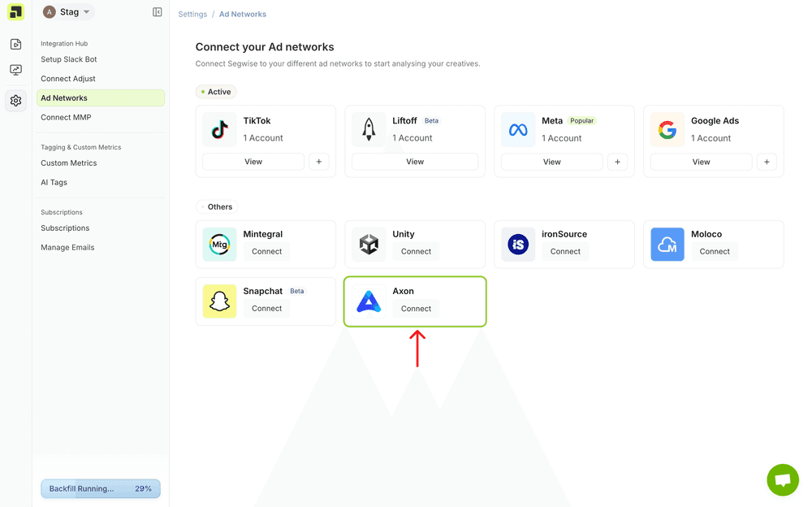Connect Mintegral network
Image resolution: width=812 pixels, height=507 pixels.
[x=266, y=251]
